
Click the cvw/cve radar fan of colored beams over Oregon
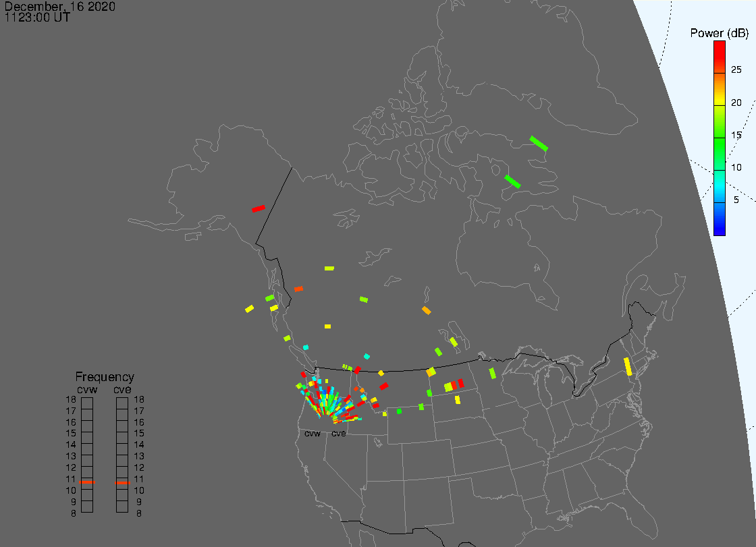click(x=333, y=400)
